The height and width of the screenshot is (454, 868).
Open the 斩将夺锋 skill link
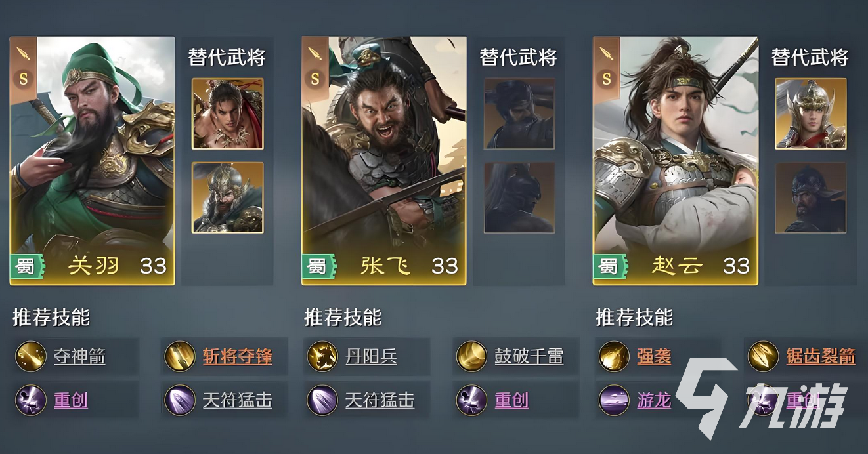point(237,357)
